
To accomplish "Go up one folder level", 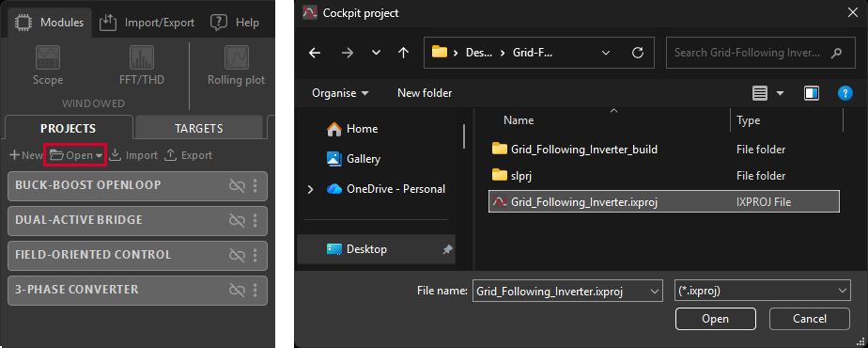I will click(404, 53).
